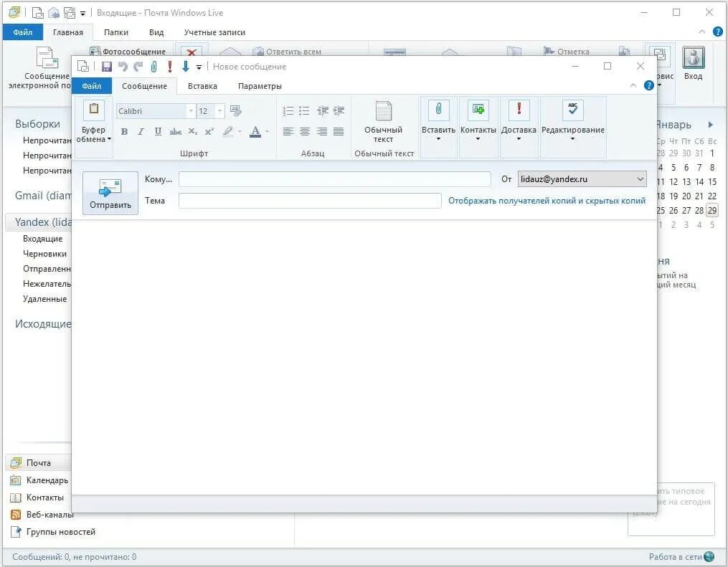Image resolution: width=728 pixels, height=567 pixels.
Task: Increase paragraph indent
Action: coord(339,111)
